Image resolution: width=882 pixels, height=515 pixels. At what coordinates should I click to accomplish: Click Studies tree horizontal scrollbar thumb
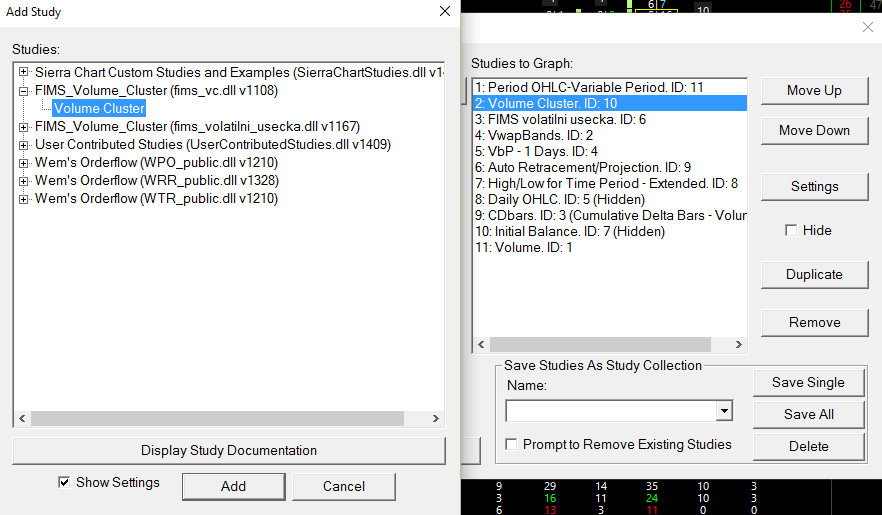tap(217, 418)
